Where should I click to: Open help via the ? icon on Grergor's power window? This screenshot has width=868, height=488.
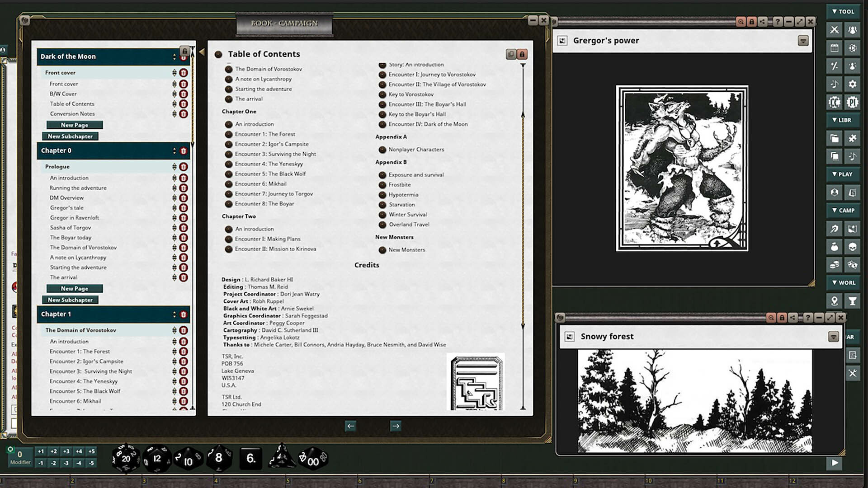778,22
